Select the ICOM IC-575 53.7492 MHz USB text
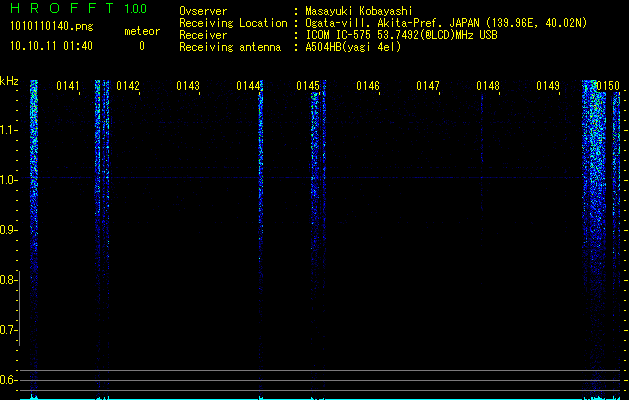 point(401,35)
